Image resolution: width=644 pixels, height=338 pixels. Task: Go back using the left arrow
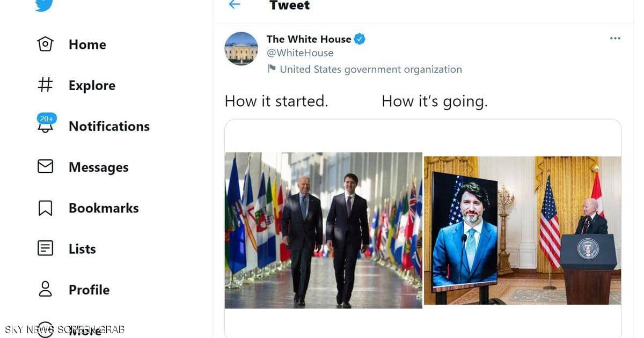pos(234,5)
